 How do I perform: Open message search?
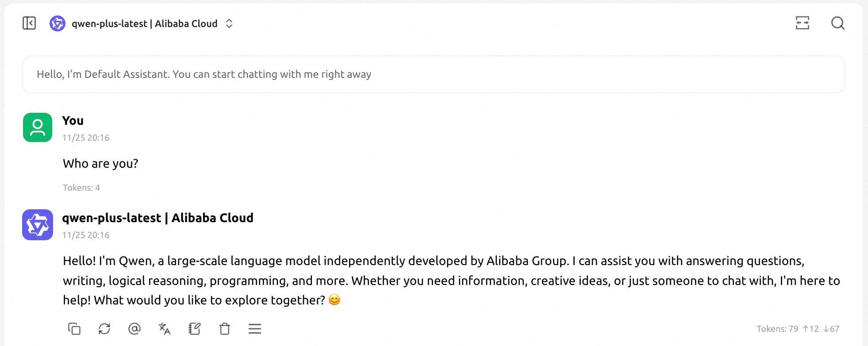837,23
